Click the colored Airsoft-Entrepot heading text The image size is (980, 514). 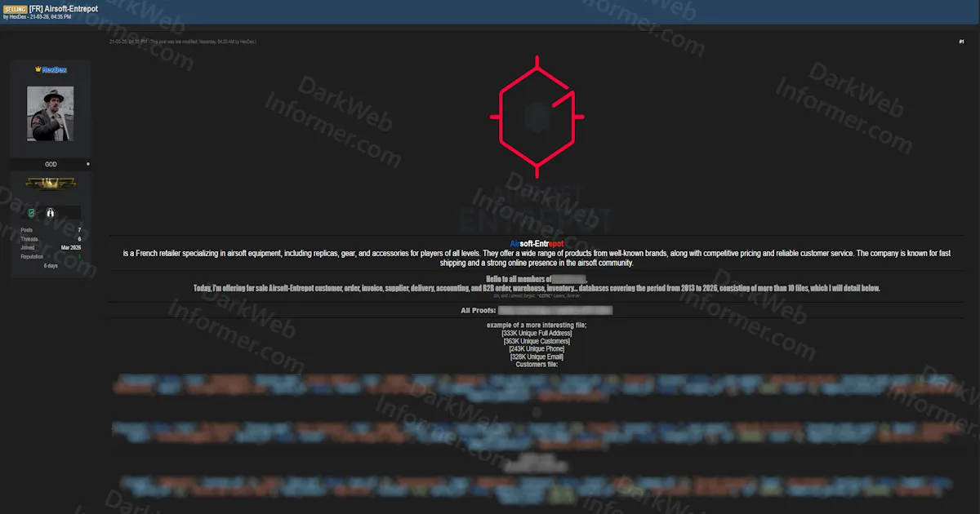click(x=537, y=244)
